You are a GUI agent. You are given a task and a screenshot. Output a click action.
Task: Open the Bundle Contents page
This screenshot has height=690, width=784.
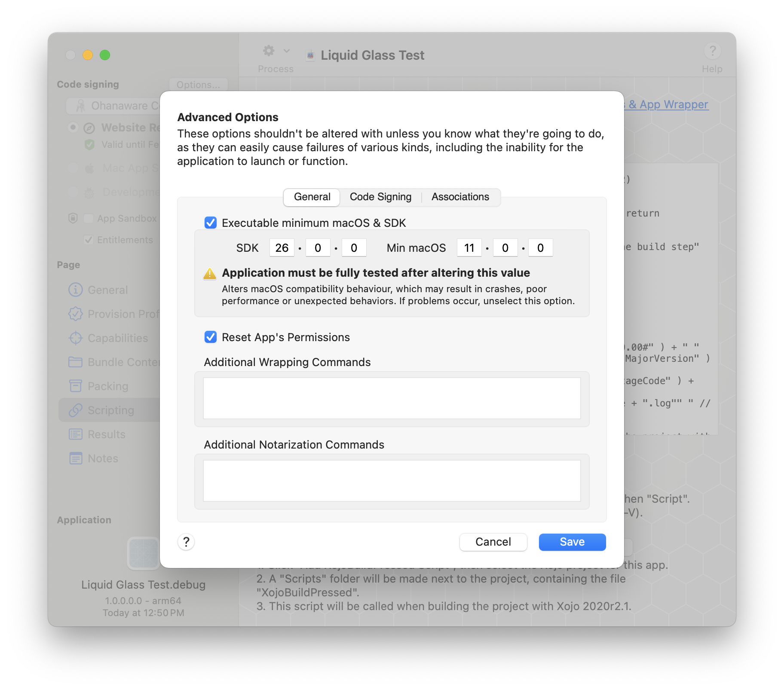[x=110, y=362]
